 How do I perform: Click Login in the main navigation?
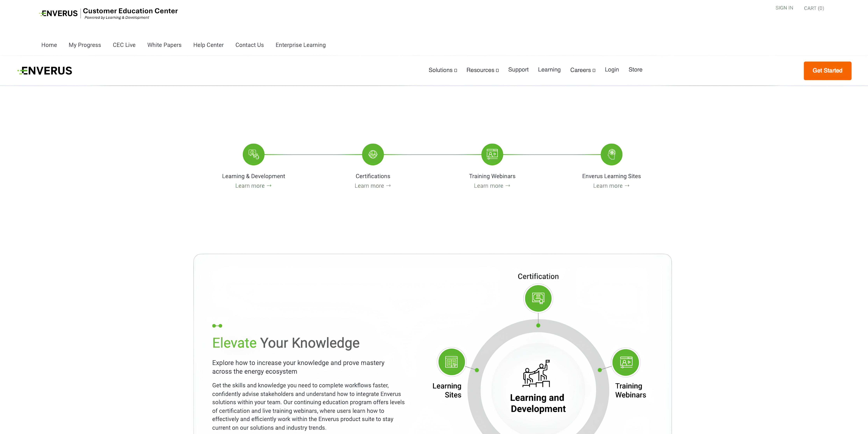(x=612, y=70)
